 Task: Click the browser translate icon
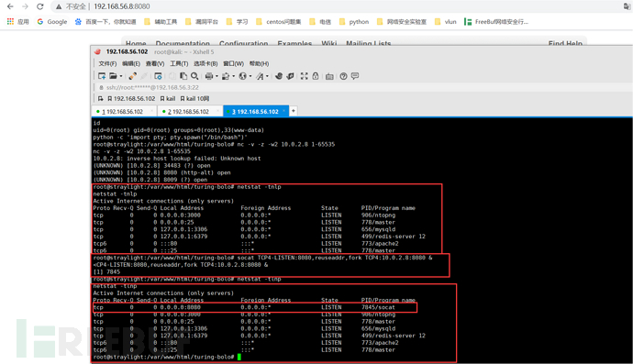pos(627,6)
